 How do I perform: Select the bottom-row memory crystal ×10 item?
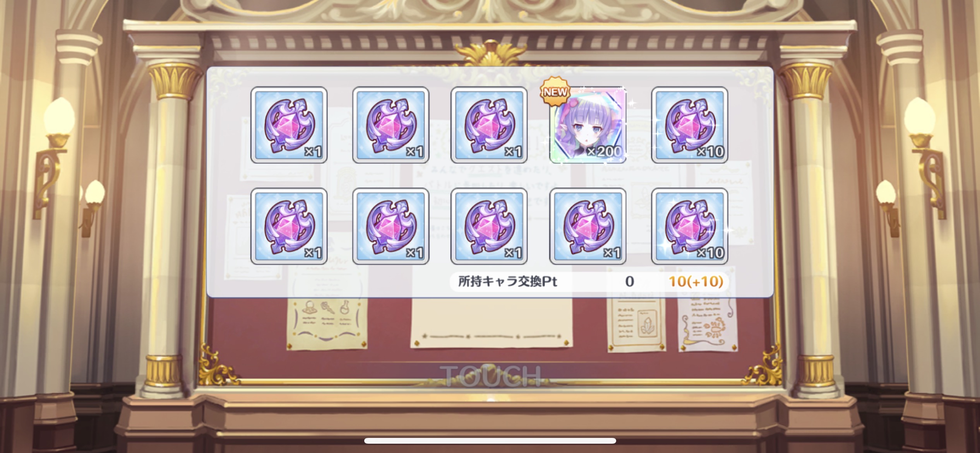(x=689, y=226)
